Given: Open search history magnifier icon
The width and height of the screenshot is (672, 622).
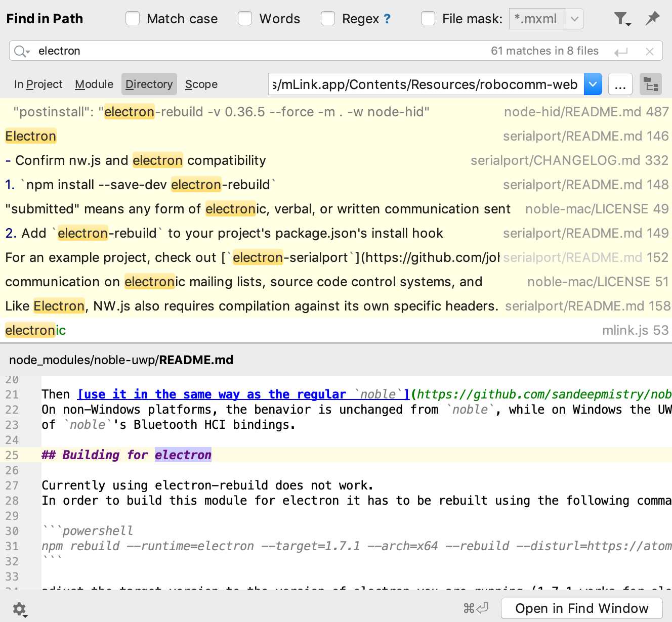Looking at the screenshot, I should pos(22,51).
